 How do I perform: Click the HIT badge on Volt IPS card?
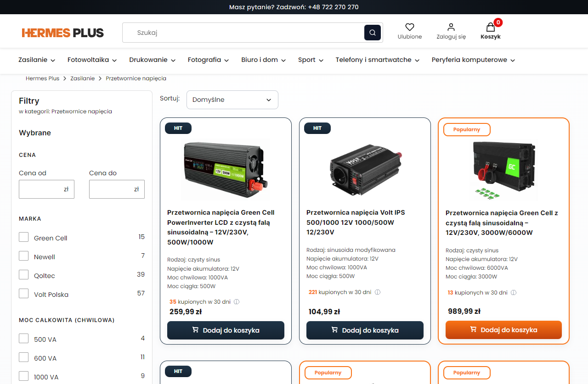click(x=317, y=128)
